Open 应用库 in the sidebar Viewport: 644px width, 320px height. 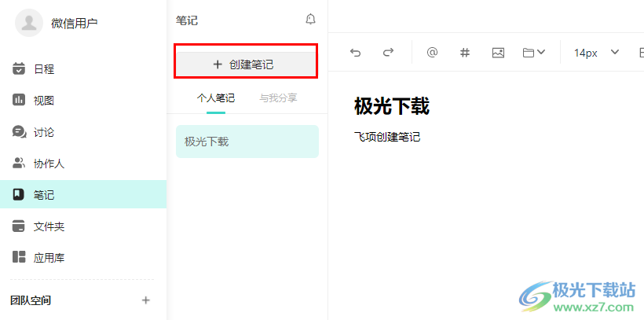[49, 257]
